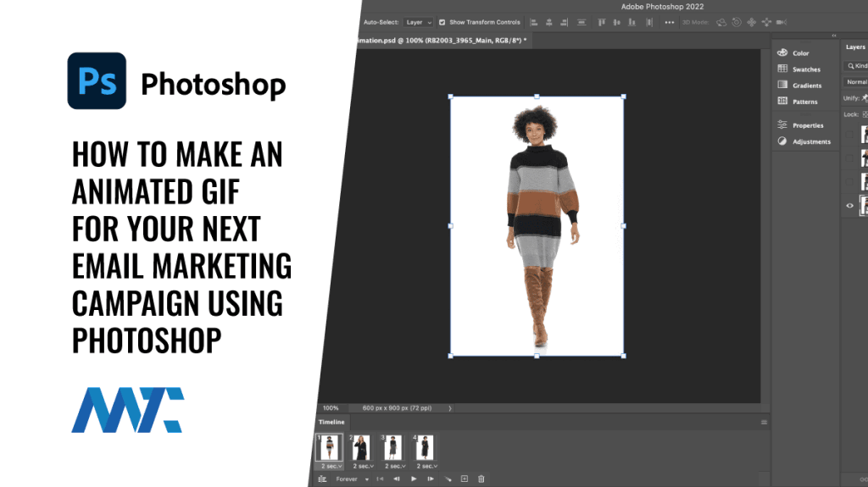Select the 3D Rotate mode icon
868x487 pixels.
[x=721, y=23]
